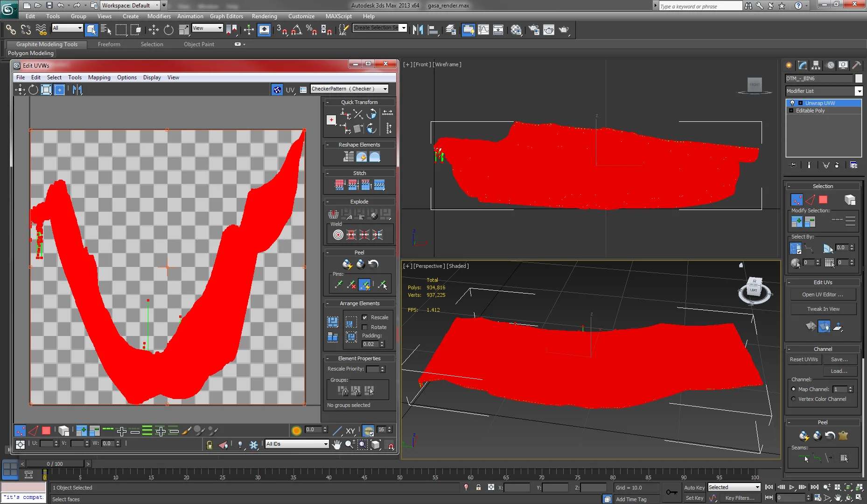867x504 pixels.
Task: Click the Select and Rotate tool in main toolbar
Action: click(168, 30)
